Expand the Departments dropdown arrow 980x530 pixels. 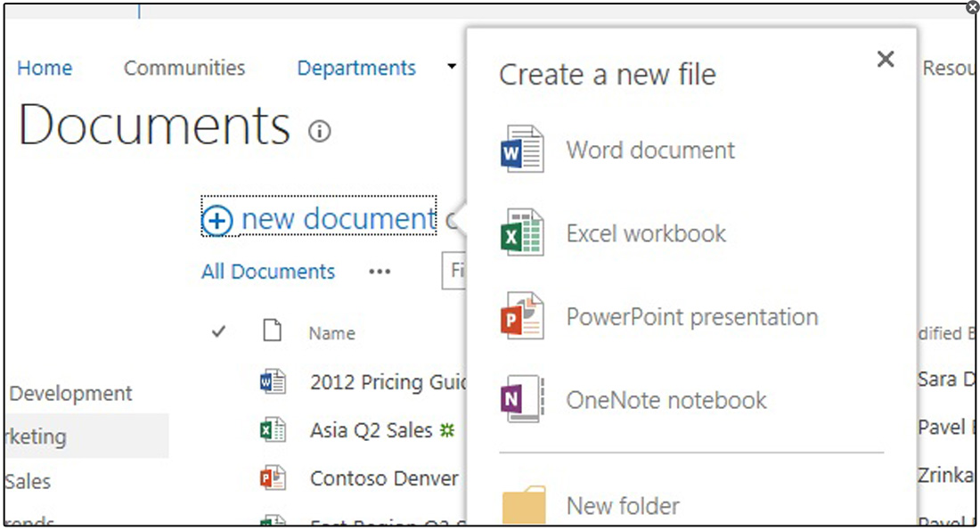(x=452, y=66)
